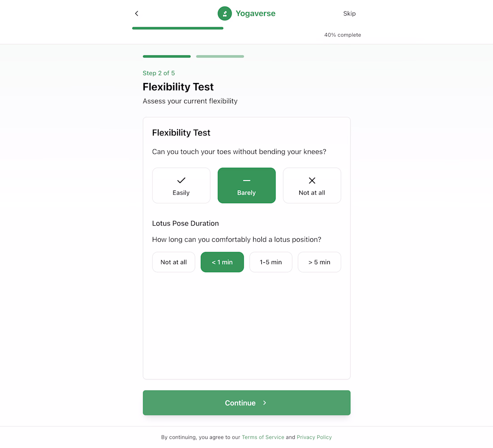Select Not at all for lotus duration
This screenshot has width=493, height=448.
click(x=173, y=262)
